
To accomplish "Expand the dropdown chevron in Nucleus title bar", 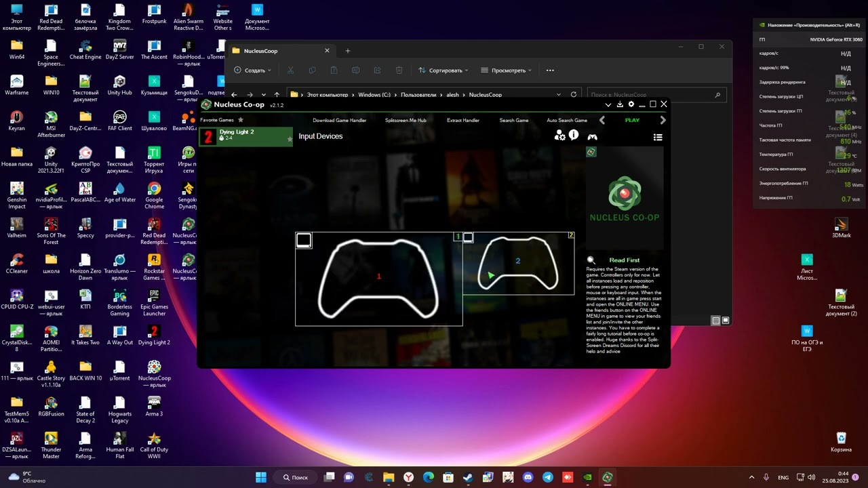I will pos(608,105).
